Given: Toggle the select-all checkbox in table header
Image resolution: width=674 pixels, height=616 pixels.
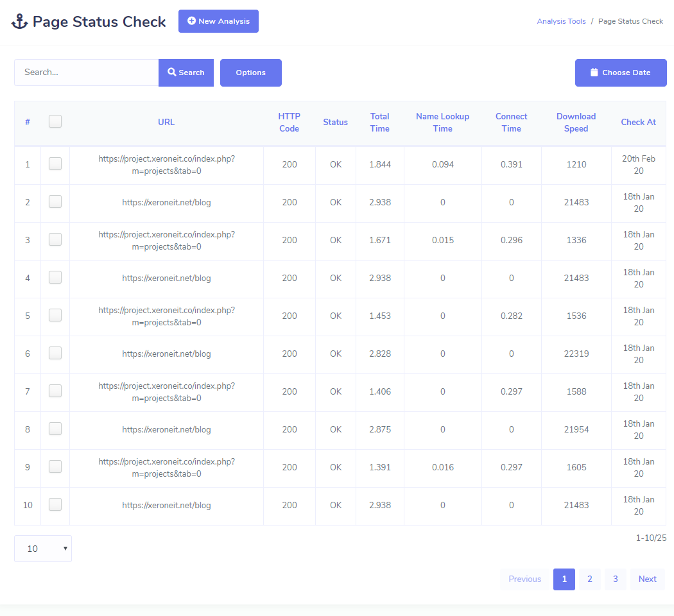Looking at the screenshot, I should click(x=55, y=121).
